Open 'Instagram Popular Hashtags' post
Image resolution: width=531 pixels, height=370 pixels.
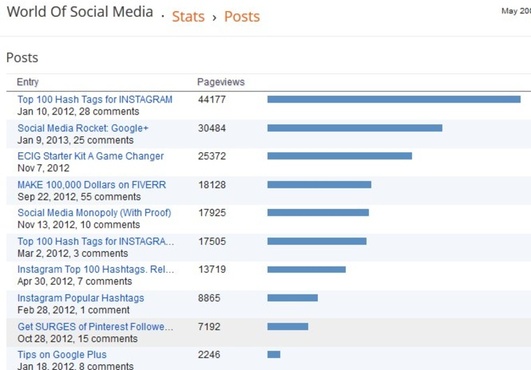coord(81,298)
